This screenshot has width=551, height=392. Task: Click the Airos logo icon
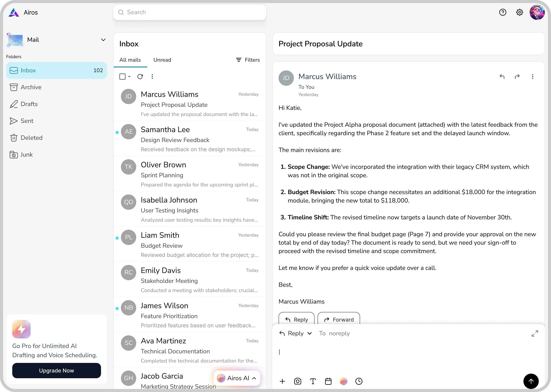click(14, 12)
